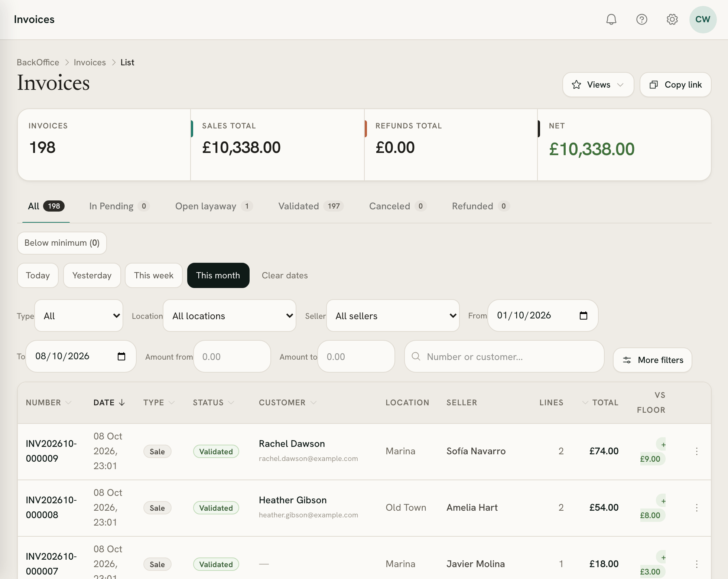Switch to the All tab
This screenshot has height=579, width=728.
(46, 206)
